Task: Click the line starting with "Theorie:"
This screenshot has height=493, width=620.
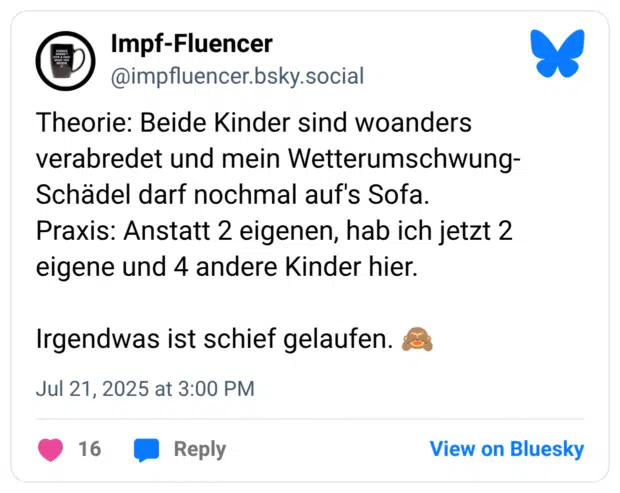Action: pos(253,124)
